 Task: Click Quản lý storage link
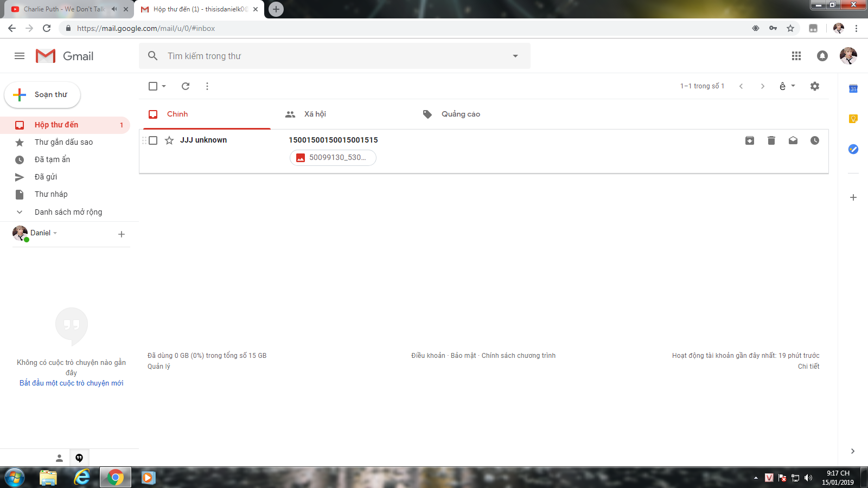tap(159, 367)
